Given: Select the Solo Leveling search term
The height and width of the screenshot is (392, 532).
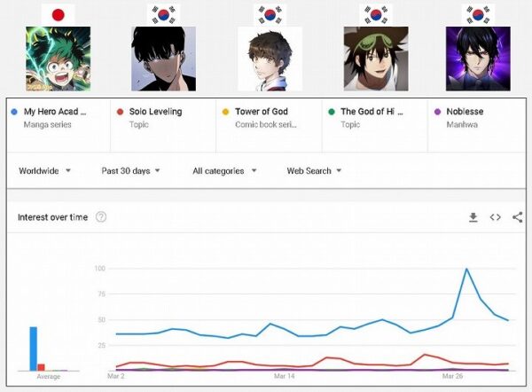Looking at the screenshot, I should pyautogui.click(x=154, y=112).
